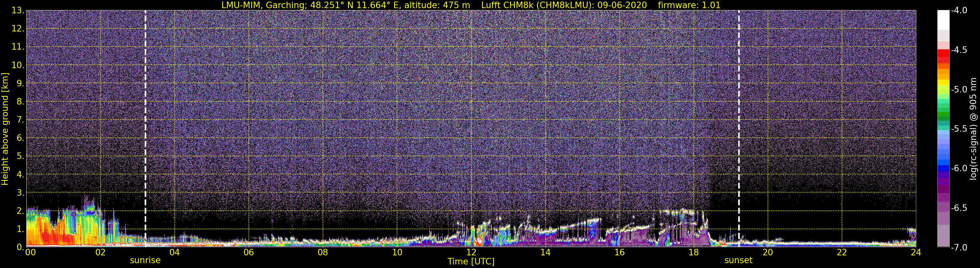Click the 'firmware: 1.01' title text
The width and height of the screenshot is (980, 268).
(x=689, y=5)
